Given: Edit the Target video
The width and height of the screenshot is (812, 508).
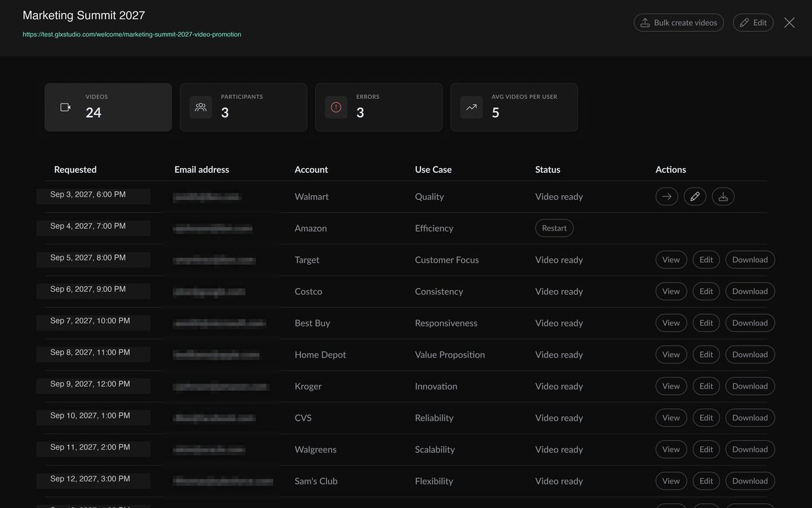Looking at the screenshot, I should point(706,259).
